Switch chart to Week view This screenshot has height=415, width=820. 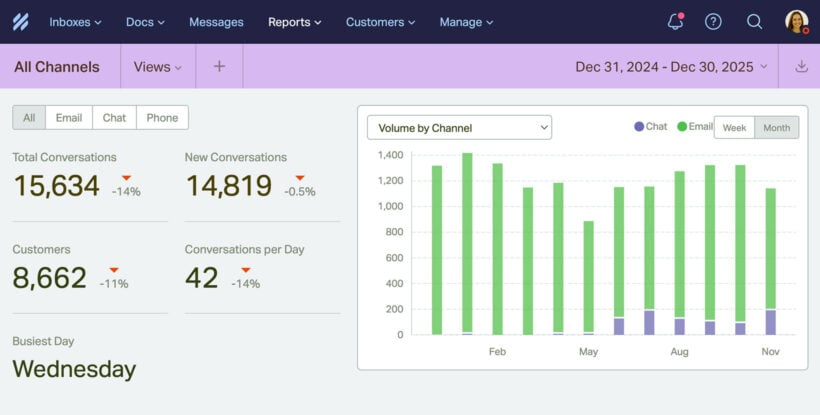click(x=734, y=128)
